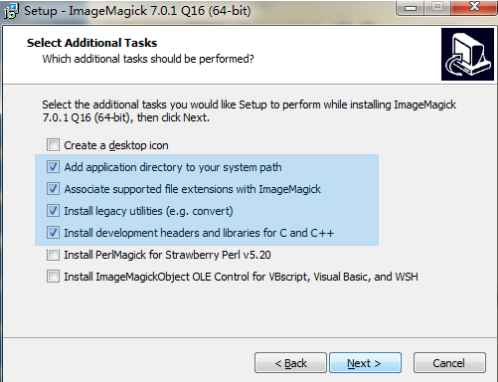Uncheck Add application directory to system path
498x382 pixels.
(x=53, y=167)
